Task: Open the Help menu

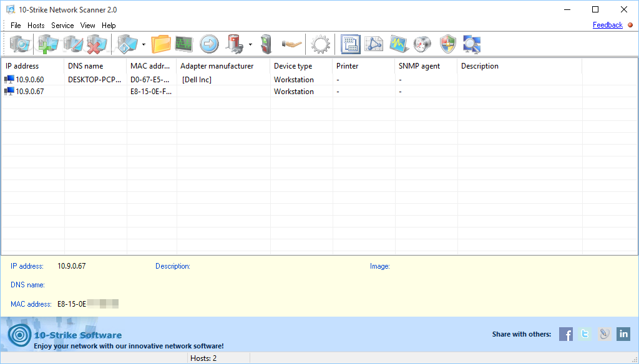Action: point(109,26)
